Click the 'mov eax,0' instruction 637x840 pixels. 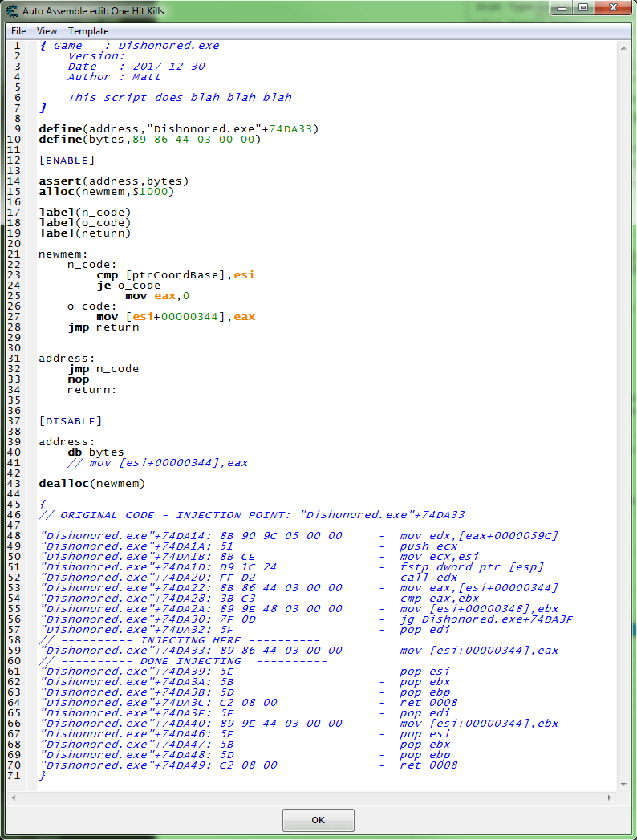pyautogui.click(x=157, y=296)
